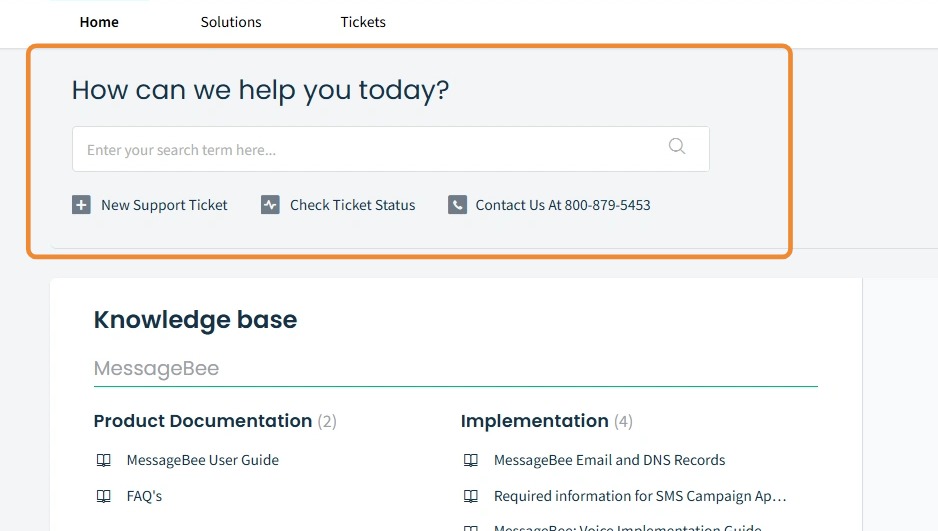This screenshot has height=531, width=938.
Task: Open the Implementation folder link
Action: [x=535, y=421]
